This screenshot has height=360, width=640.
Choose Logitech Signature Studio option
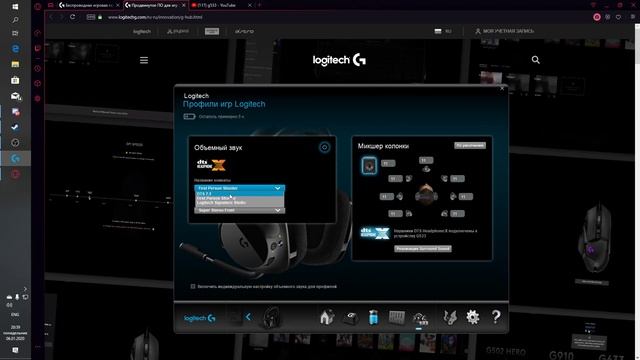pyautogui.click(x=239, y=202)
